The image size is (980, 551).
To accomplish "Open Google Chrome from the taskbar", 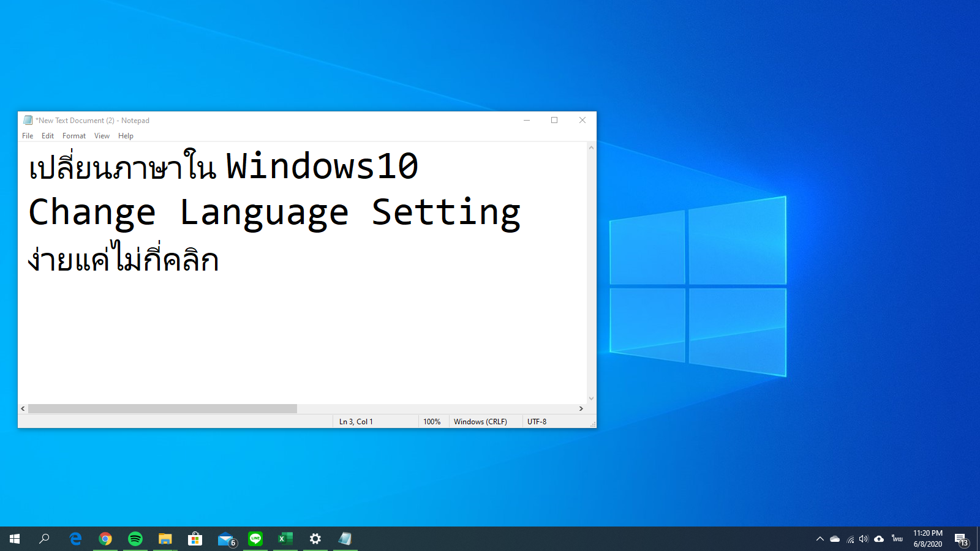I will 106,539.
